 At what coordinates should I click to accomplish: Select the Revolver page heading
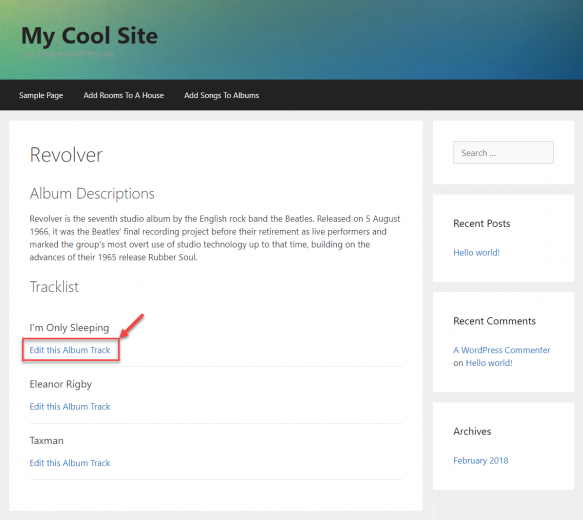66,155
